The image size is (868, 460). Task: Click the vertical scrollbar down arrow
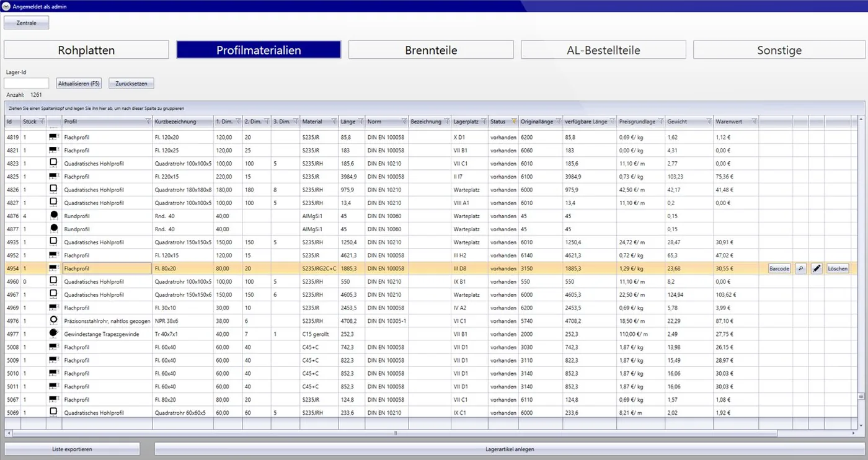point(861,425)
